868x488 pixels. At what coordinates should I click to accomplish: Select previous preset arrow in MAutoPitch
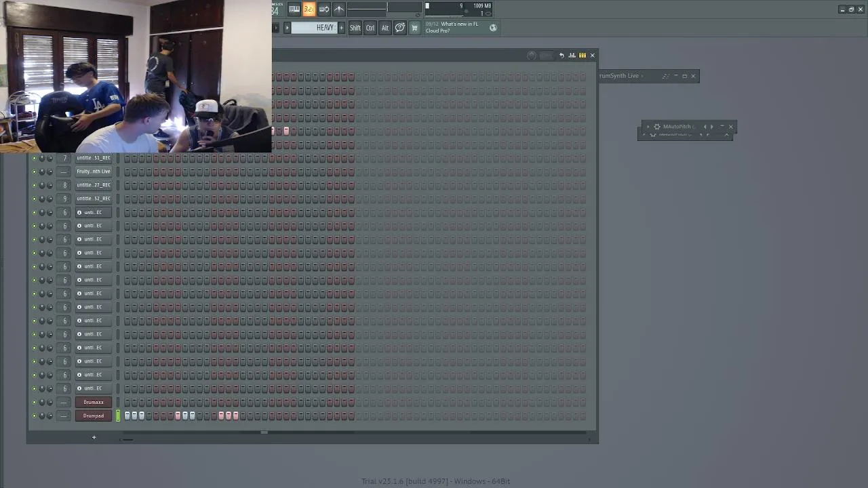coord(705,127)
